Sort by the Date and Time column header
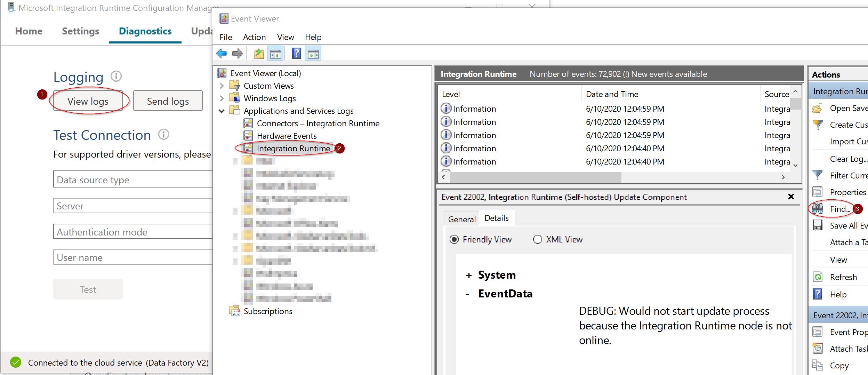This screenshot has width=868, height=375. pyautogui.click(x=612, y=94)
